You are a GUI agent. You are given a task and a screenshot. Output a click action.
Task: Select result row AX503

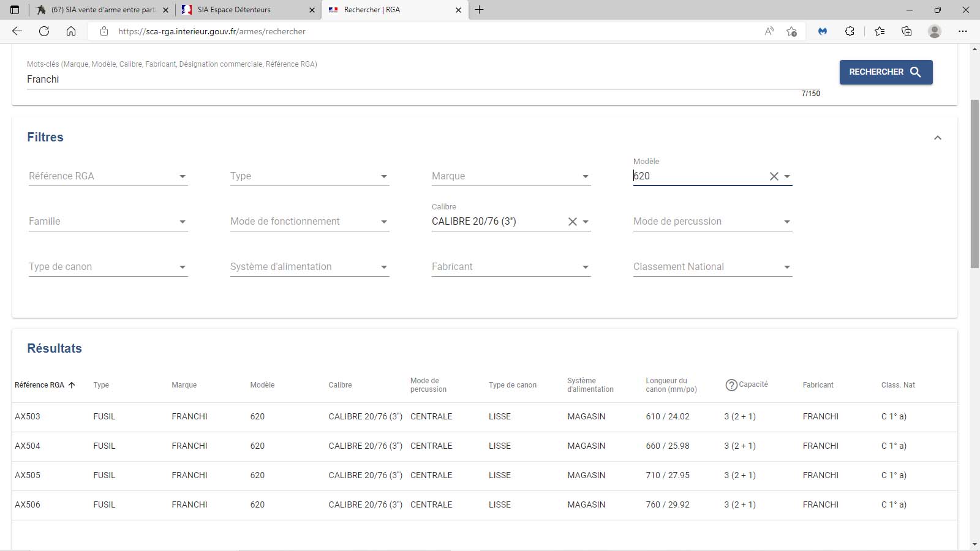[x=484, y=417]
